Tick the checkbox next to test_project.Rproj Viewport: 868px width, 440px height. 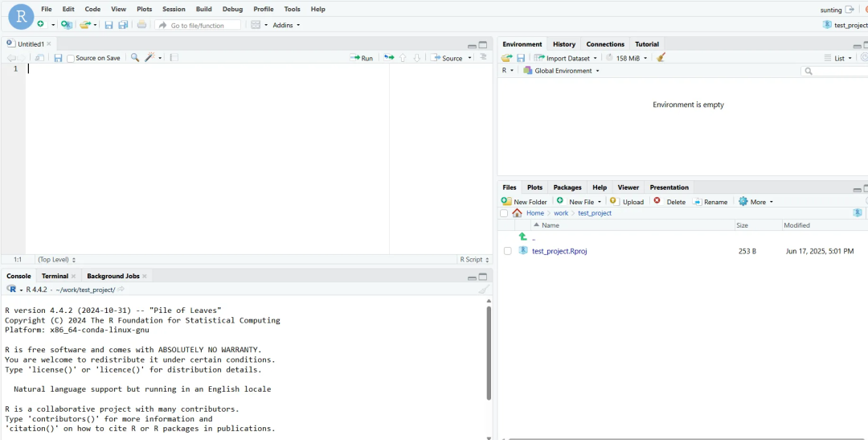[508, 251]
